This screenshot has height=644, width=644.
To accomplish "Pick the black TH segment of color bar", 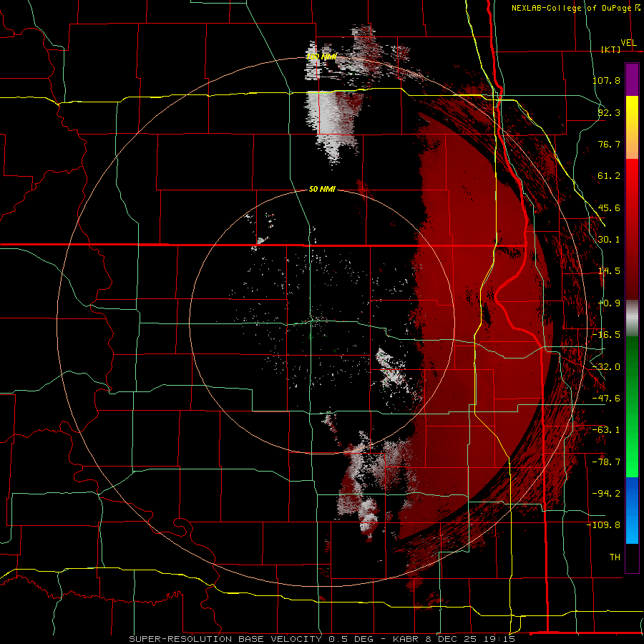I will (632, 557).
